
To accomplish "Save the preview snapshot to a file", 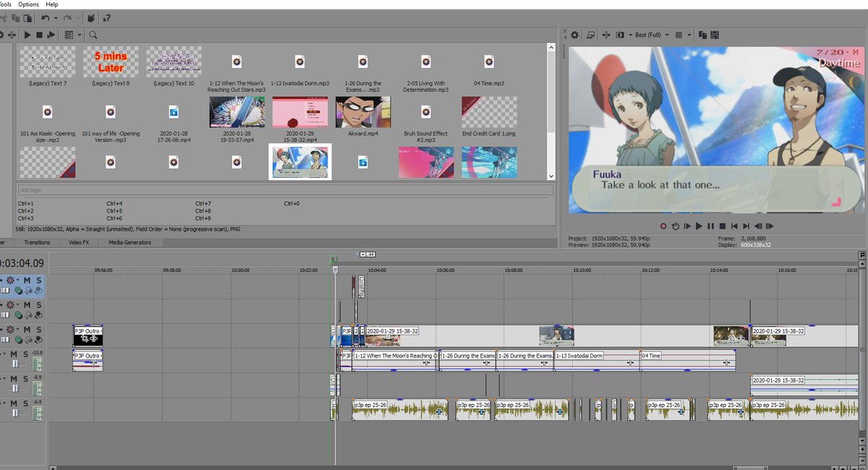I will coord(714,35).
